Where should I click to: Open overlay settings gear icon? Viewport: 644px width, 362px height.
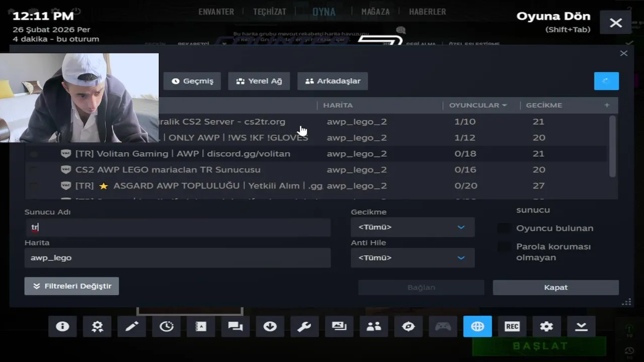(x=546, y=326)
